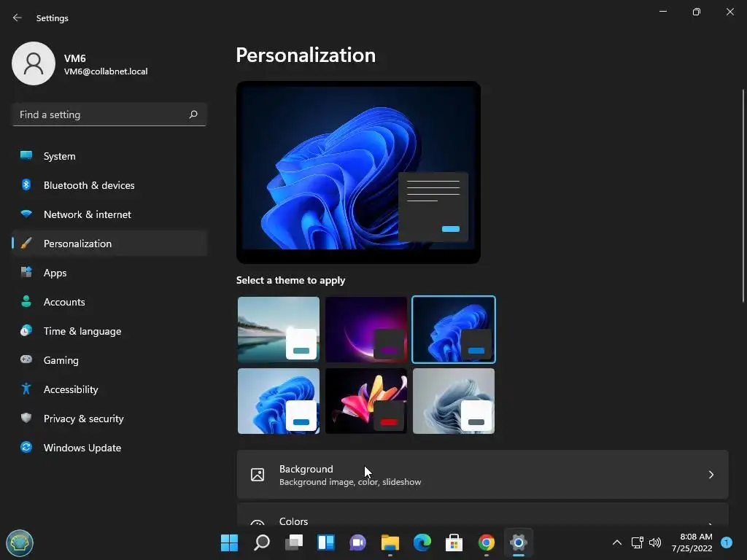Open taskbar Search
The height and width of the screenshot is (560, 747).
click(x=262, y=542)
